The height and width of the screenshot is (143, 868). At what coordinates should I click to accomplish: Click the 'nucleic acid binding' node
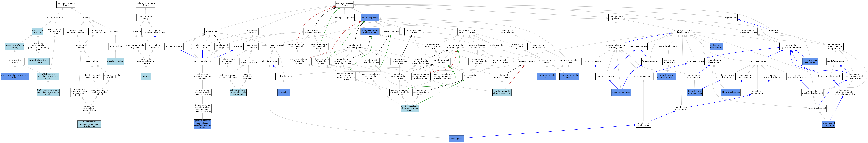coord(81,46)
